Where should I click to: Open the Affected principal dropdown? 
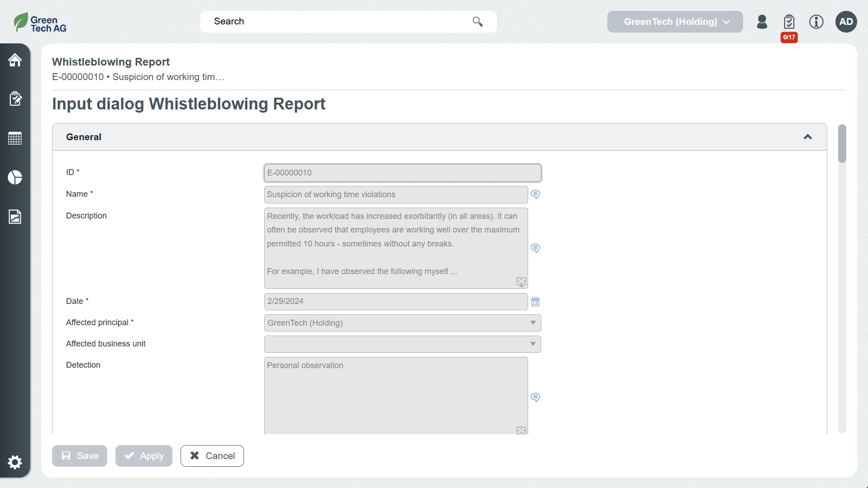coord(402,323)
